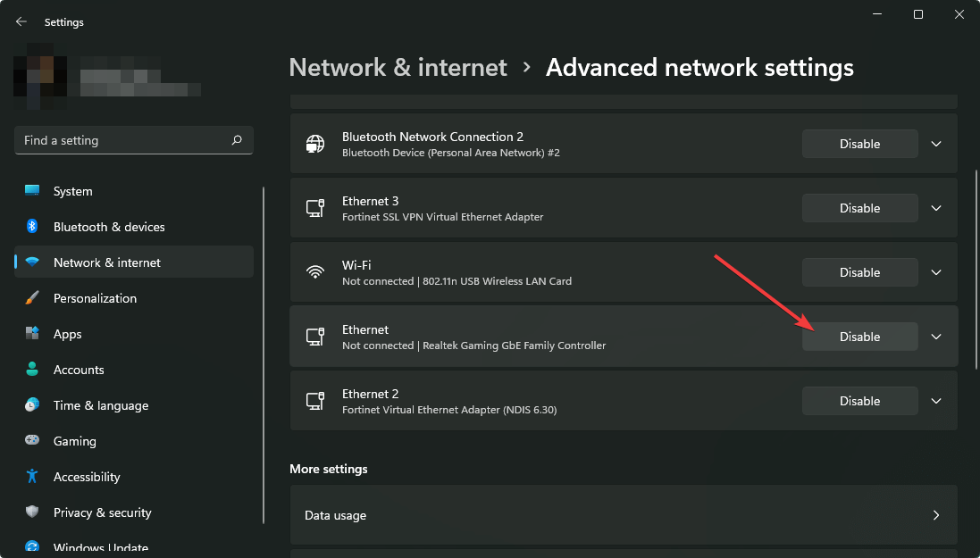The height and width of the screenshot is (558, 980).
Task: Expand details for the Wi-Fi adapter
Action: (935, 272)
